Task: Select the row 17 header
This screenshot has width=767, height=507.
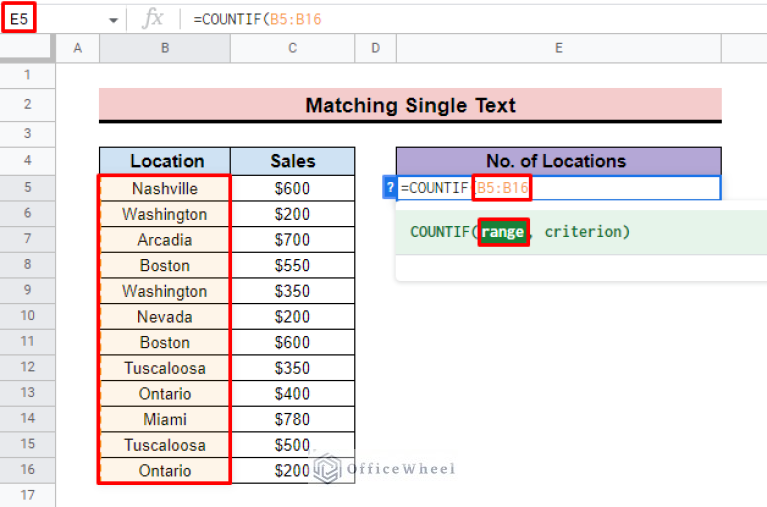Action: pos(27,495)
